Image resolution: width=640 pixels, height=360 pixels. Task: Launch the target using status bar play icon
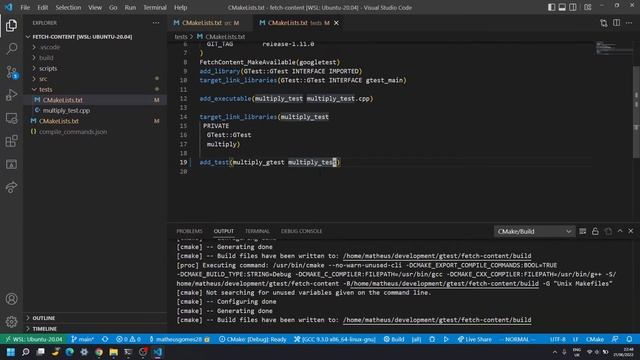[x=446, y=339]
